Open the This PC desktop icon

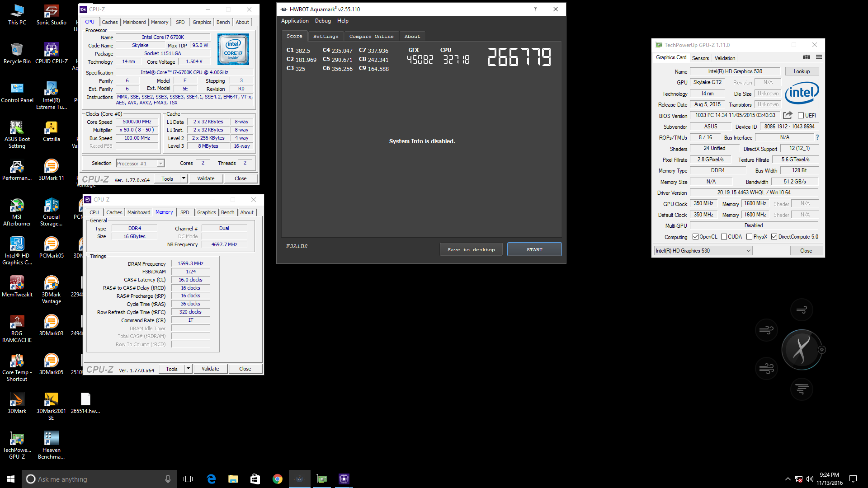coord(17,14)
